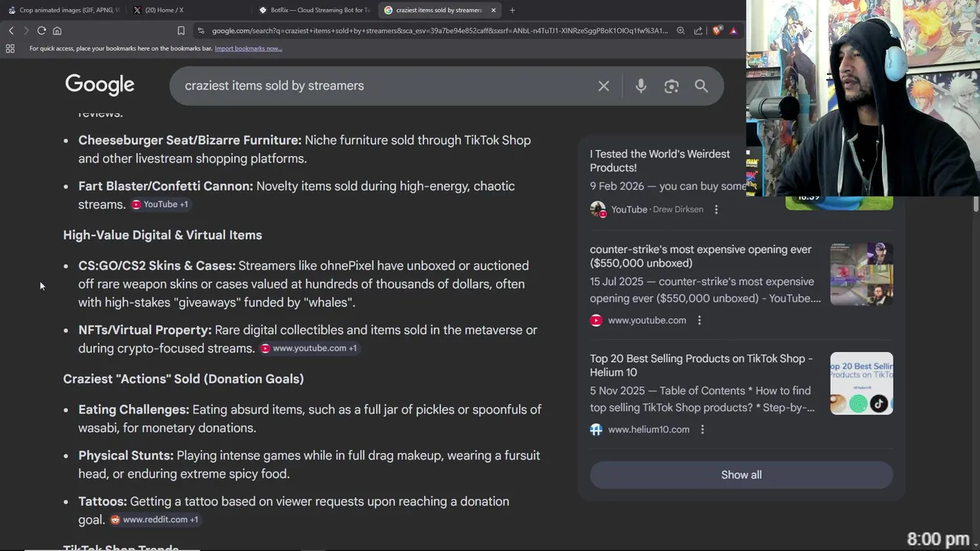This screenshot has height=551, width=980.
Task: Close the craziest items search tab
Action: (493, 10)
